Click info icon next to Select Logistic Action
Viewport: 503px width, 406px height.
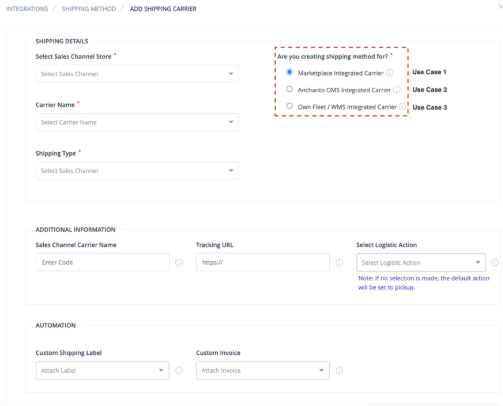(x=495, y=263)
